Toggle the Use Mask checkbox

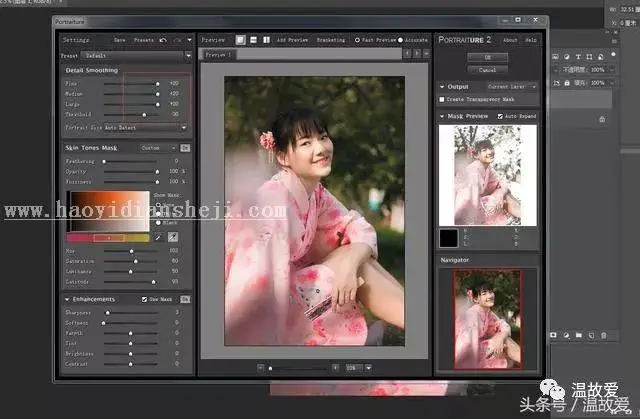(144, 299)
